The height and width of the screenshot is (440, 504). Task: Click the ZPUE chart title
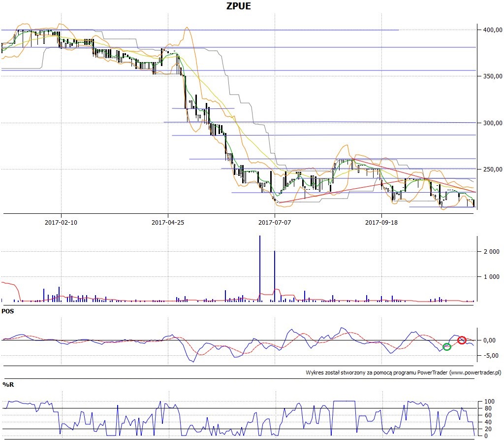point(239,6)
